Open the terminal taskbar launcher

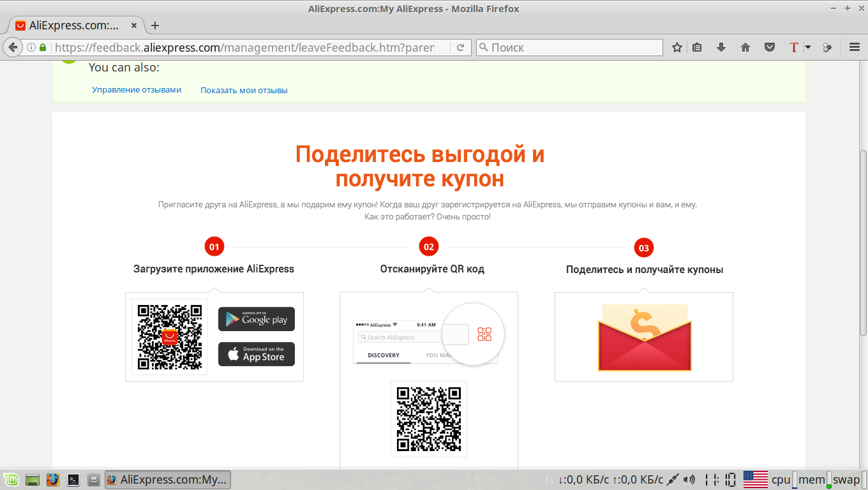[x=73, y=480]
